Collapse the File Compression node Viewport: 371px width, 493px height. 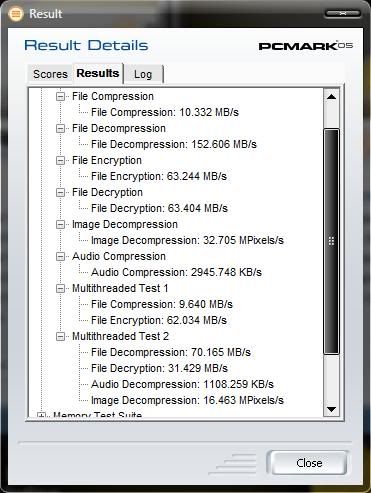[x=60, y=96]
